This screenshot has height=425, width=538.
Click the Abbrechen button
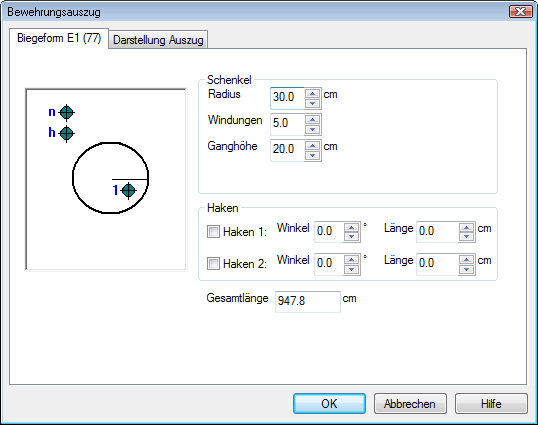coord(410,404)
